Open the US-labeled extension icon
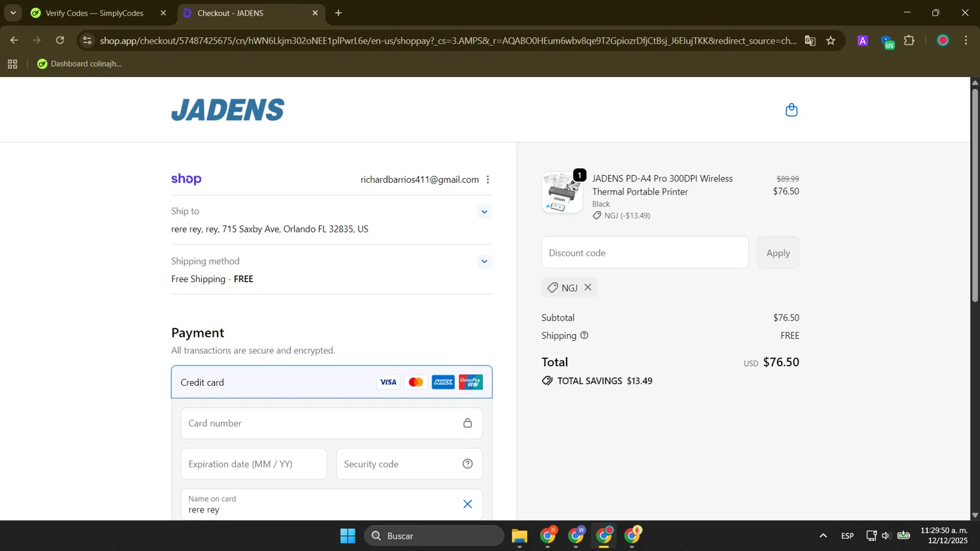This screenshot has width=980, height=551. pos(887,42)
